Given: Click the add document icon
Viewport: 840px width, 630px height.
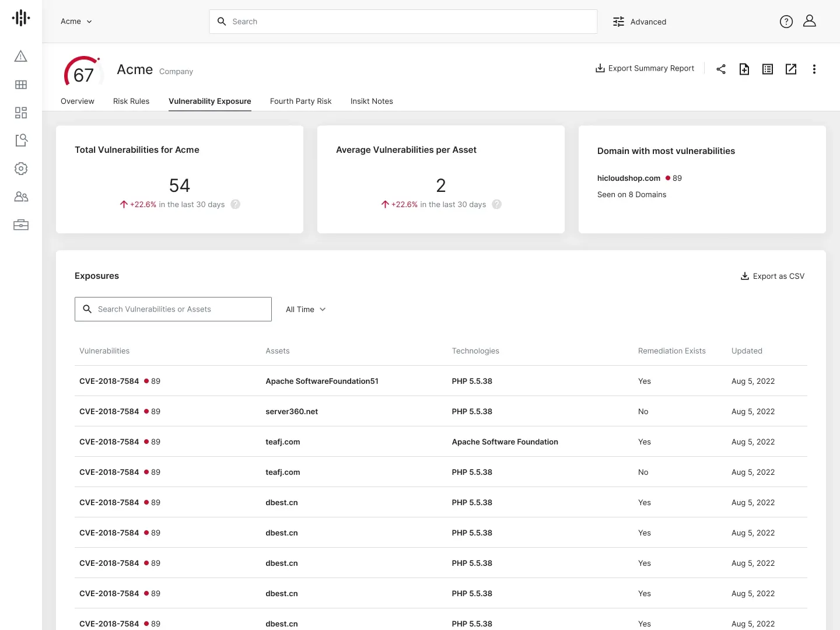Looking at the screenshot, I should [x=744, y=69].
